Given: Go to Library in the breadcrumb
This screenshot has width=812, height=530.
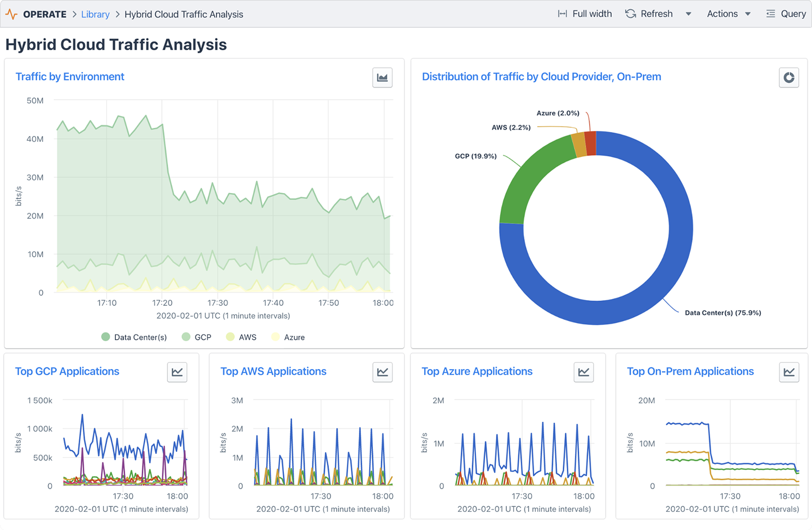Looking at the screenshot, I should pyautogui.click(x=95, y=14).
